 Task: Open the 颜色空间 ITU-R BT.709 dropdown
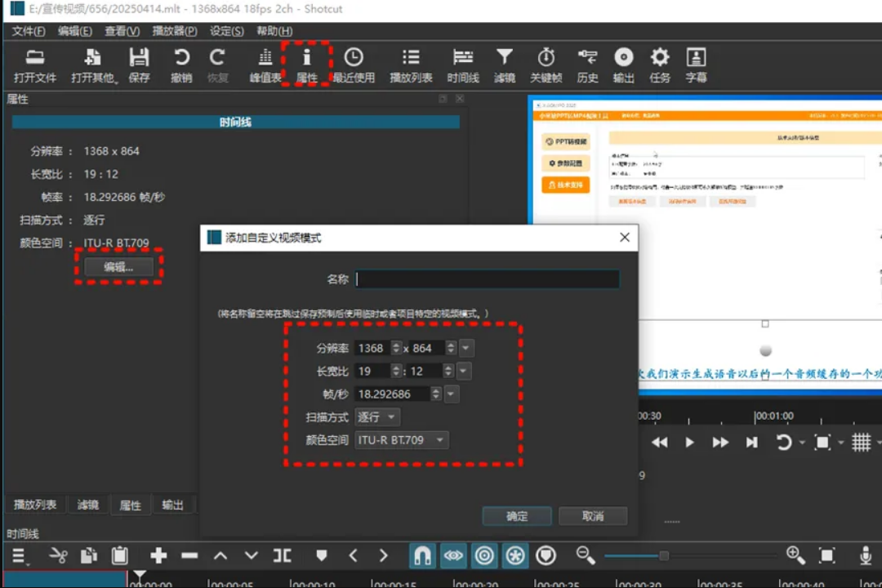(x=402, y=440)
